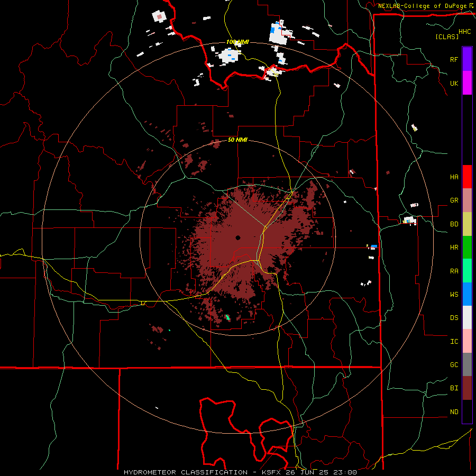Click the 50 NMI range ring label

(x=237, y=140)
